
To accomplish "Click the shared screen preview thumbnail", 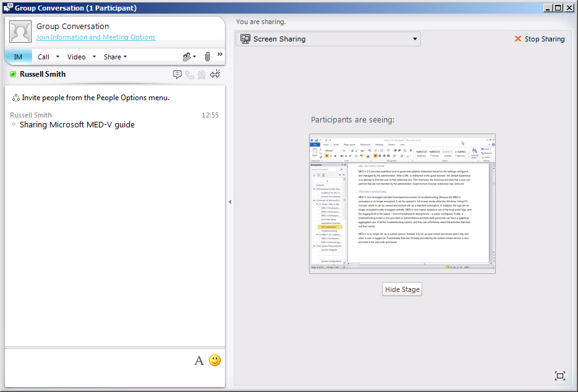I will pos(402,203).
